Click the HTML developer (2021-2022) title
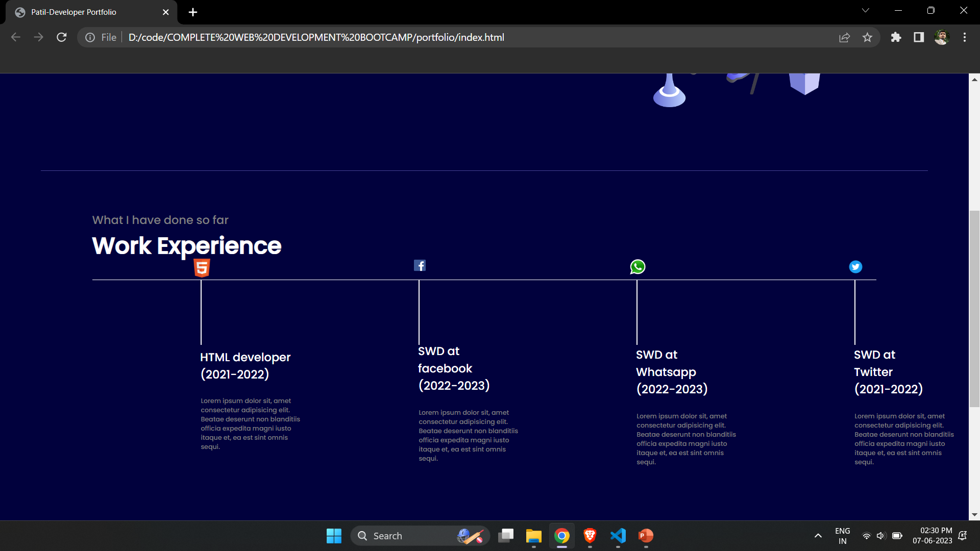The width and height of the screenshot is (980, 551). coord(246,365)
